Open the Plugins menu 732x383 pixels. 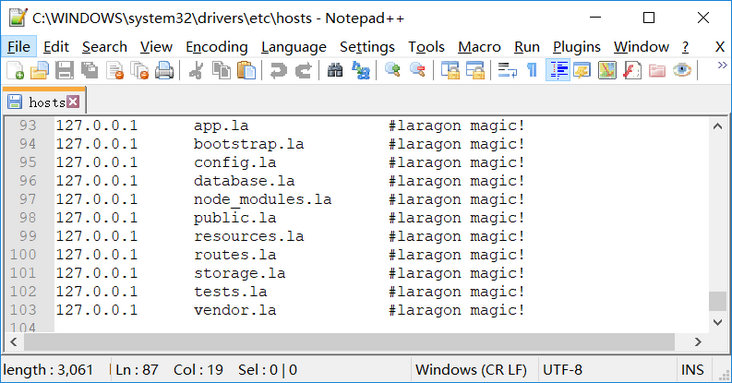click(577, 47)
